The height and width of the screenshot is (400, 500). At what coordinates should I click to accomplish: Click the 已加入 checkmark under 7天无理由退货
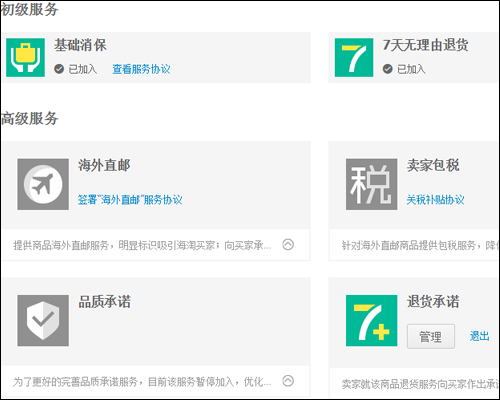point(388,69)
